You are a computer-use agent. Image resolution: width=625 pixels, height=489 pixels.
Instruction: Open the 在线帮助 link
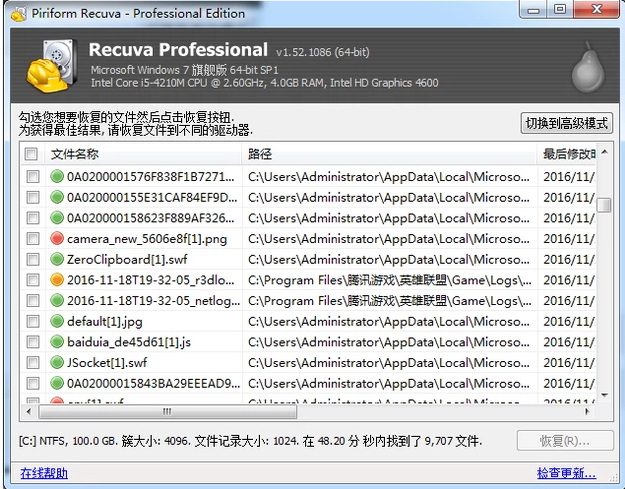click(44, 473)
